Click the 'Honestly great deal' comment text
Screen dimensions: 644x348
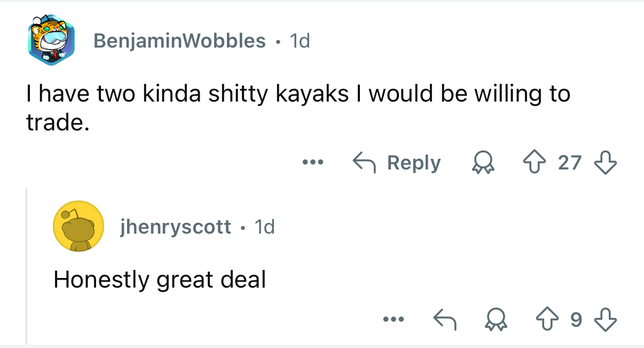tap(160, 280)
